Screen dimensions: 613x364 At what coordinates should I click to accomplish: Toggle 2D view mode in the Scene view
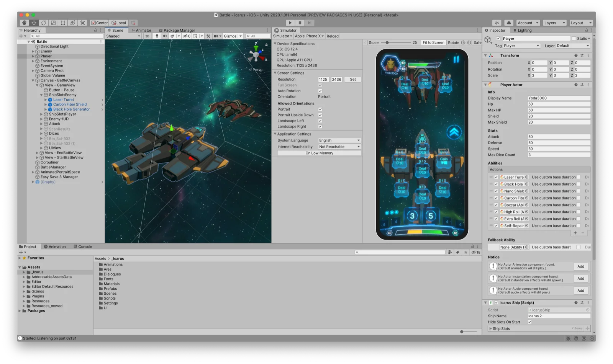click(147, 36)
